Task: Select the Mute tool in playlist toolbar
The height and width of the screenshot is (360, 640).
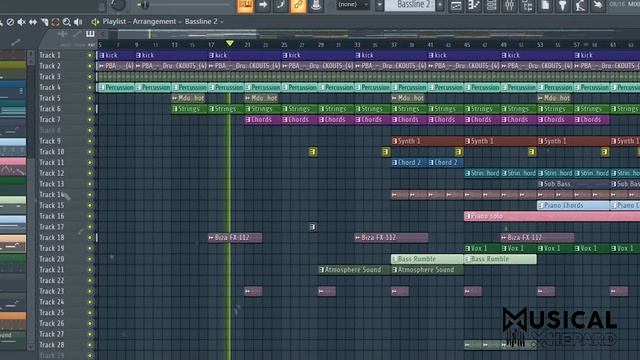Action: [21, 22]
